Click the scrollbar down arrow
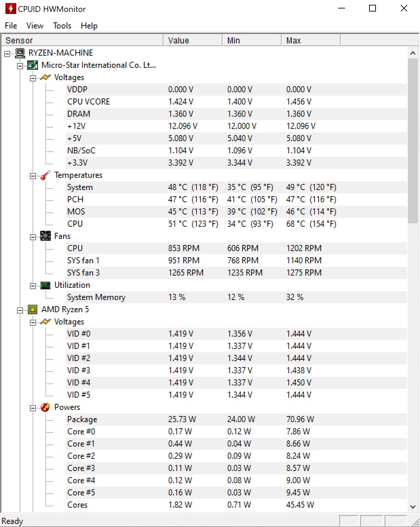The image size is (420, 527). 413,507
